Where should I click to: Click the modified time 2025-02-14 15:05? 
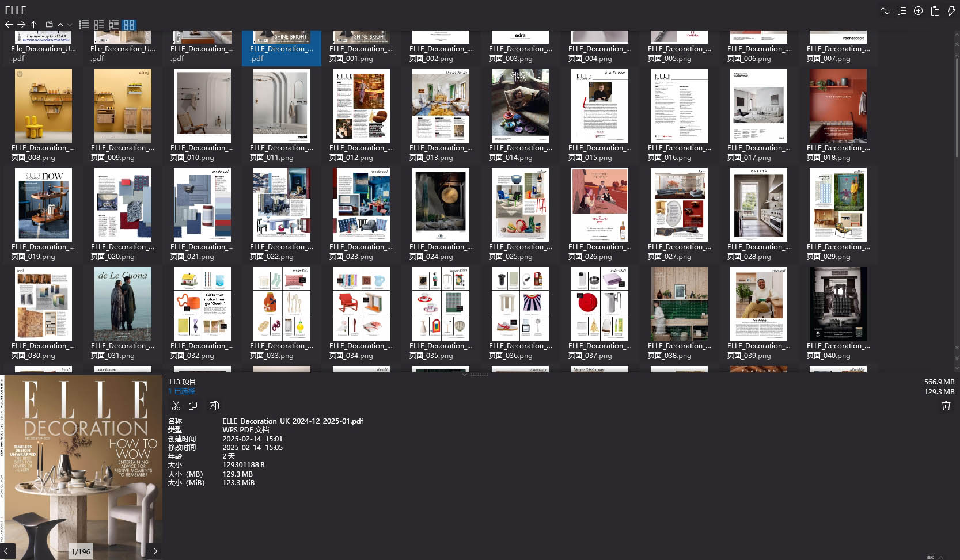[253, 448]
